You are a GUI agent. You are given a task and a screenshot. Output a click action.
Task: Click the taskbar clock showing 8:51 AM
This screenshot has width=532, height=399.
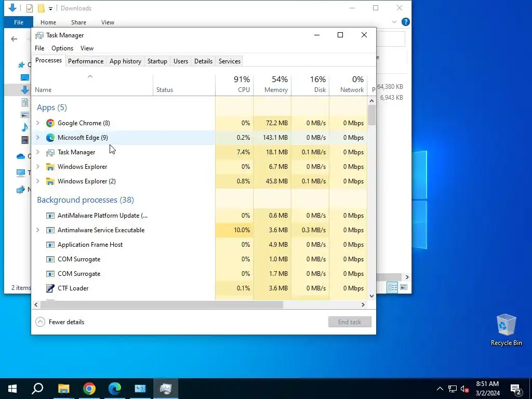pyautogui.click(x=487, y=389)
